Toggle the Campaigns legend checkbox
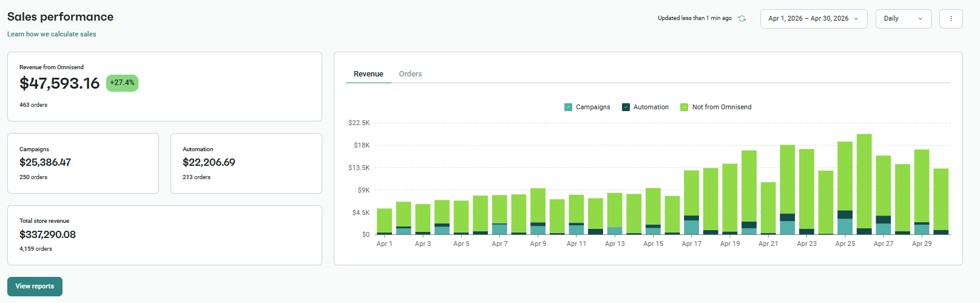980x303 pixels. pos(568,107)
